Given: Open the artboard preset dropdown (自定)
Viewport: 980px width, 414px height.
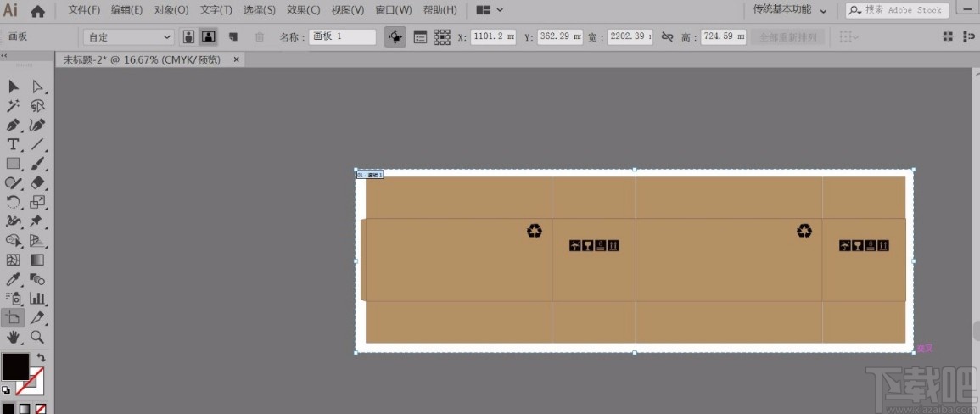Looking at the screenshot, I should pos(129,36).
